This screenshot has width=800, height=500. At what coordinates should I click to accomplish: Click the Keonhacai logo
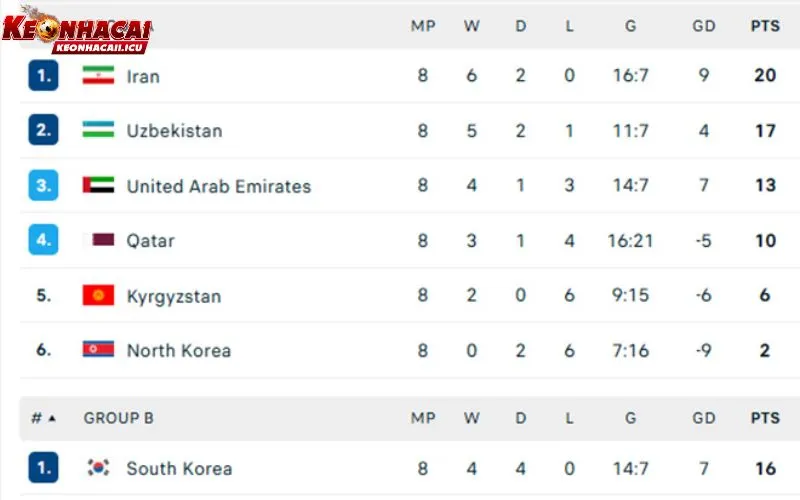point(77,30)
